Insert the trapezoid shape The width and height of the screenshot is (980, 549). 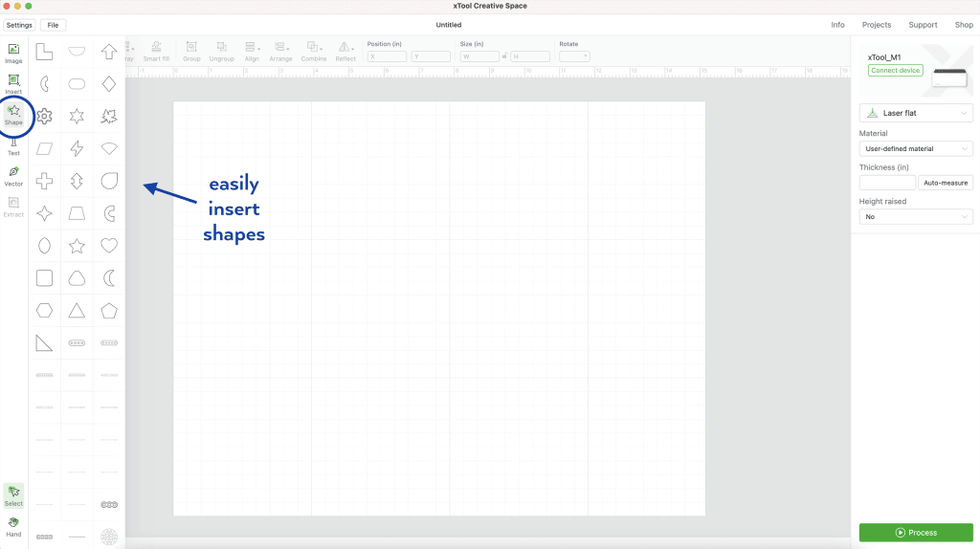[x=77, y=213]
